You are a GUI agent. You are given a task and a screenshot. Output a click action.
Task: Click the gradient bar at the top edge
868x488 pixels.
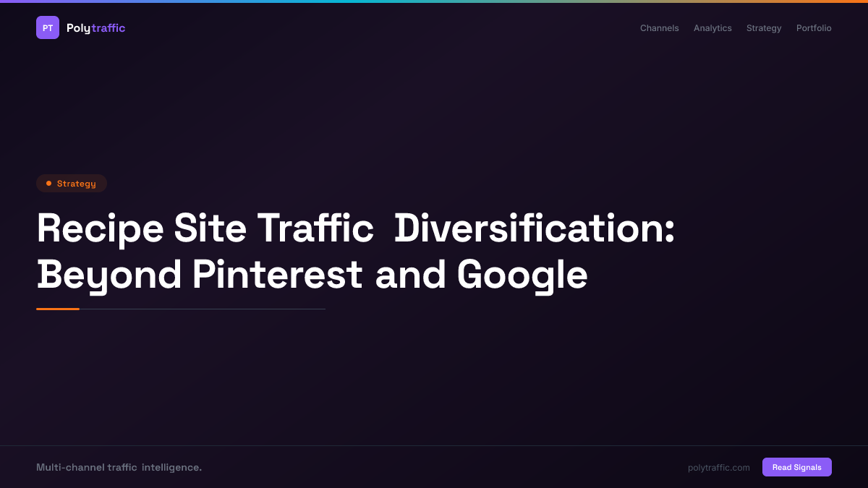(434, 1)
